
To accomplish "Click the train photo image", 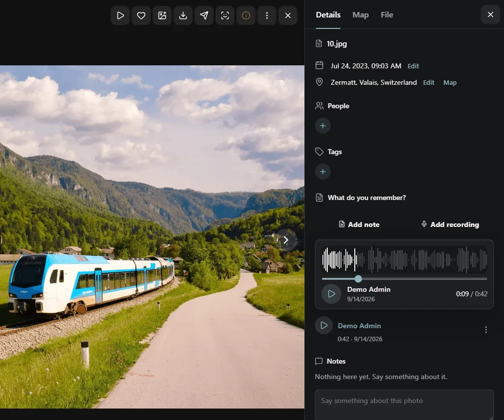I will (152, 237).
